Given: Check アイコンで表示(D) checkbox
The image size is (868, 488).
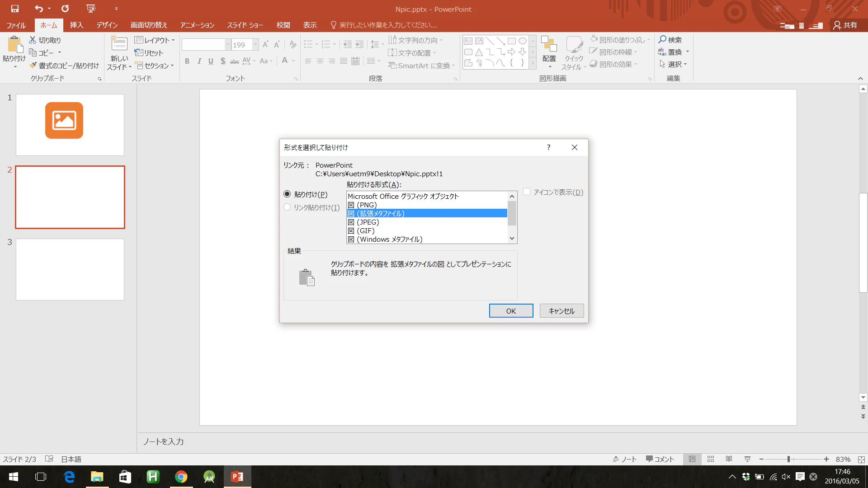Looking at the screenshot, I should (x=527, y=192).
